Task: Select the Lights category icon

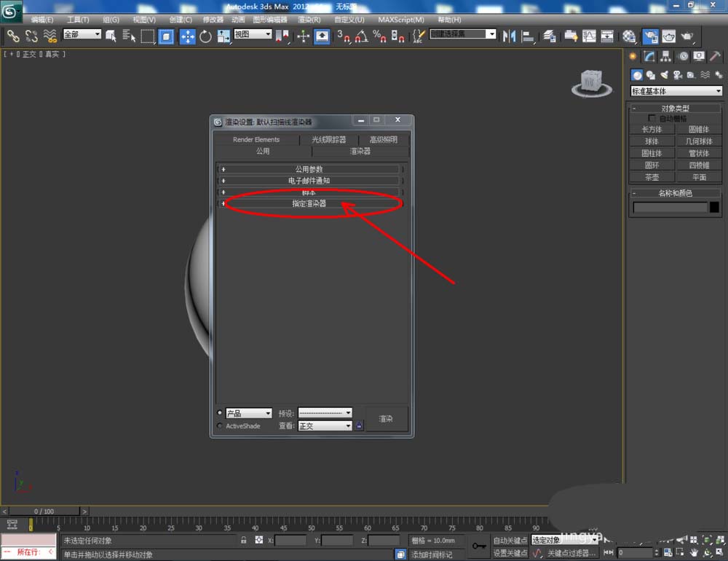Action: (x=664, y=75)
